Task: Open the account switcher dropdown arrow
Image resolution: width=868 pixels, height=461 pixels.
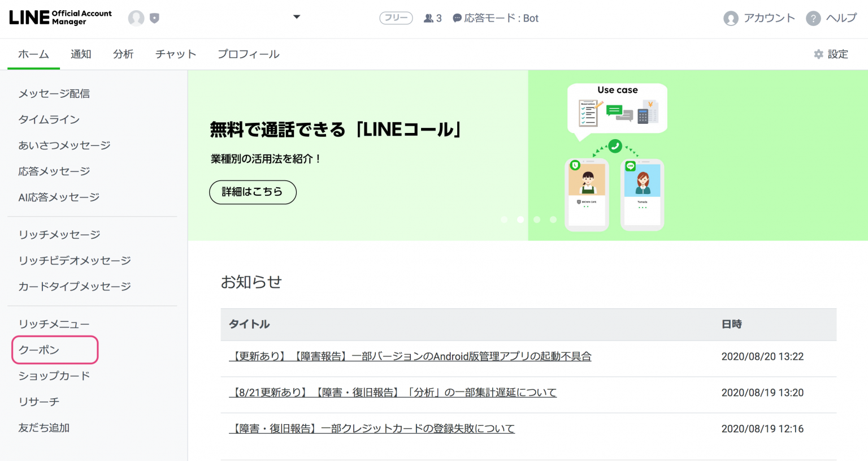Action: coord(297,17)
